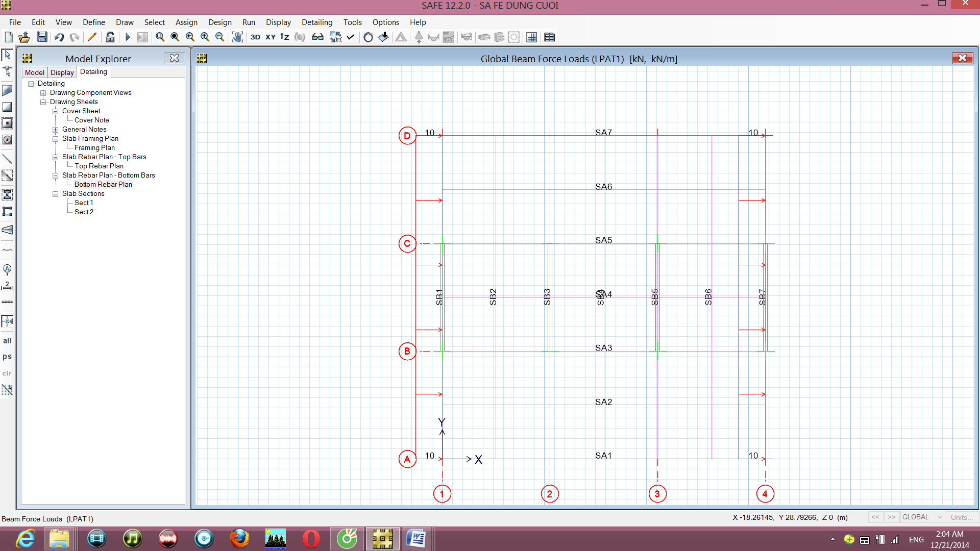Select the pointer tool in left toolbar

pos(7,55)
